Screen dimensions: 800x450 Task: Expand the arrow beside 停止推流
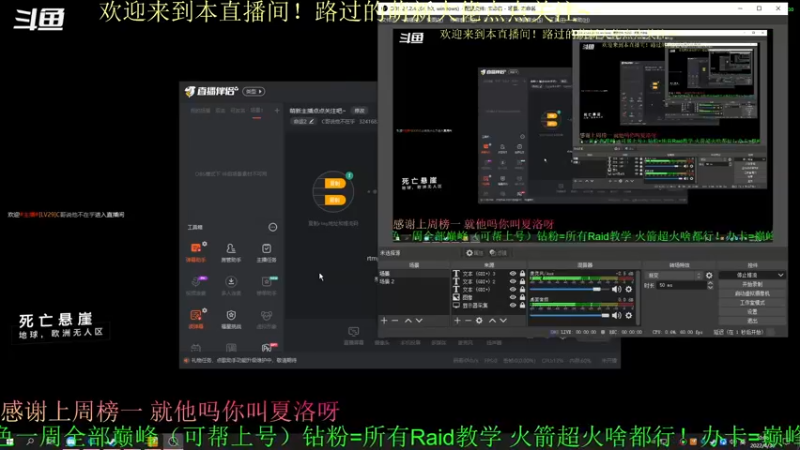click(x=780, y=275)
